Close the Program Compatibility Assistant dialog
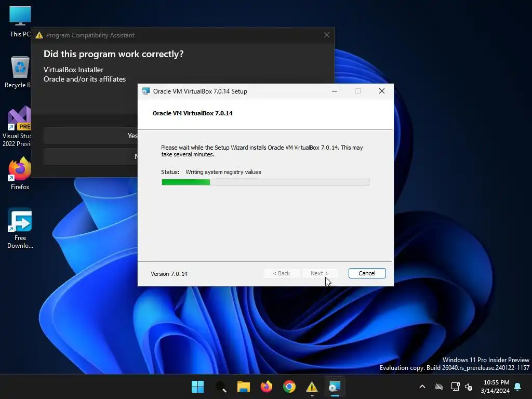Screen dimensions: 532x399 click(x=327, y=35)
